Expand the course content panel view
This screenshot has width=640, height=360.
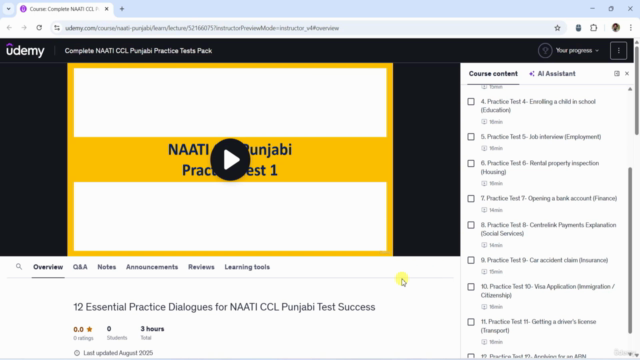pyautogui.click(x=616, y=73)
